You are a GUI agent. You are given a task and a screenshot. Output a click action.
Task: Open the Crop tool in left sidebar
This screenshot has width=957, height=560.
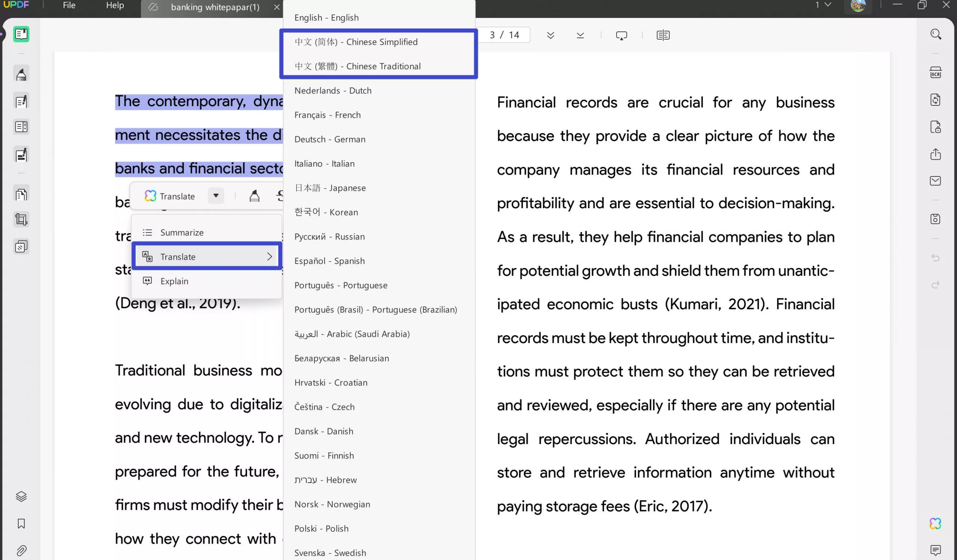[21, 219]
